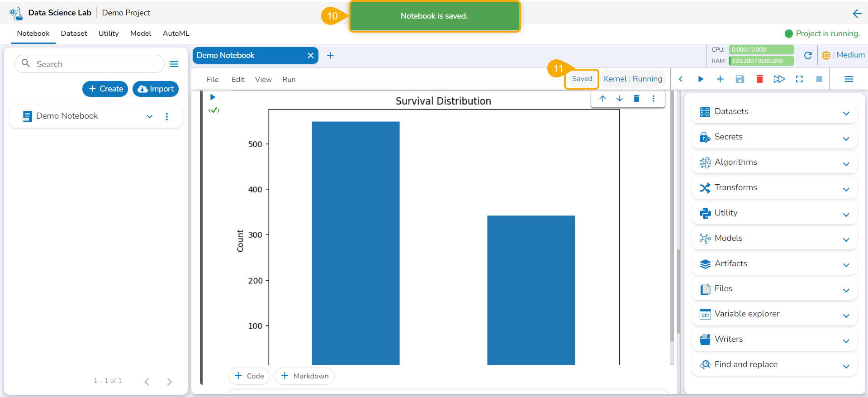The height and width of the screenshot is (397, 868).
Task: Stop the kernel with square icon
Action: tap(819, 79)
